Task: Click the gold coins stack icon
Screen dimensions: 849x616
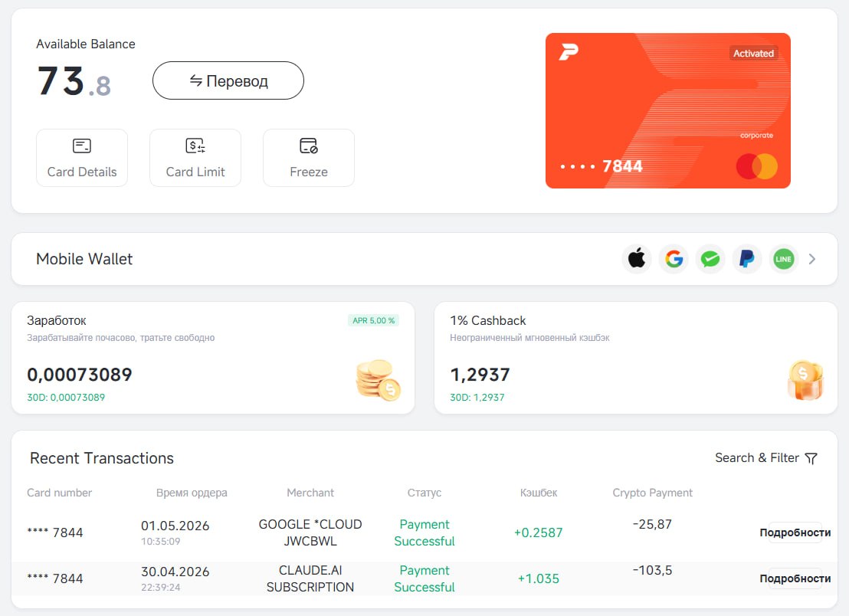Action: tap(378, 380)
